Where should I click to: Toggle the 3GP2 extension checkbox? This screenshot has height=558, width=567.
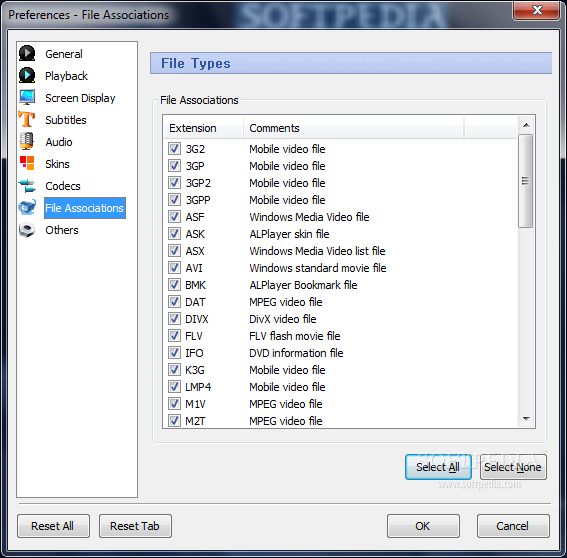coord(174,183)
